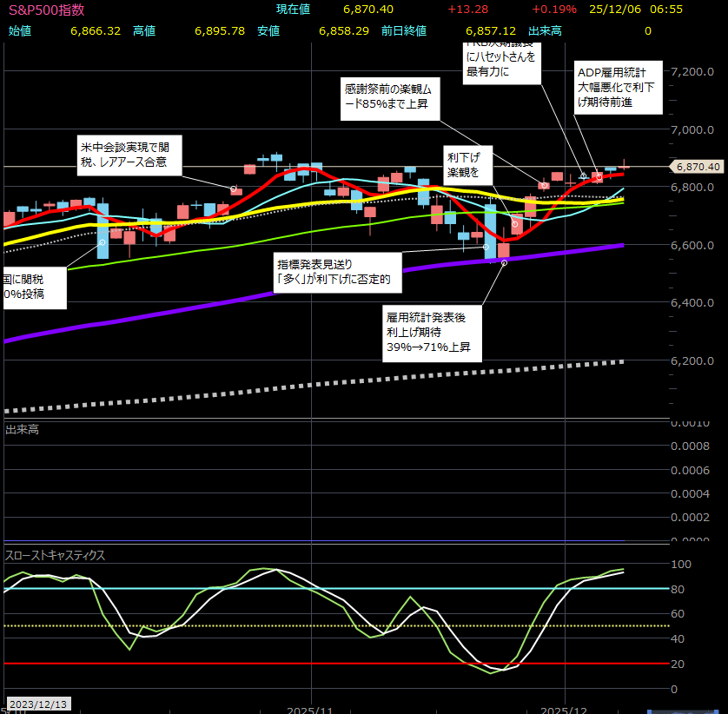This screenshot has height=714, width=728.
Task: Click the S&P500指数 chart title
Action: click(46, 10)
